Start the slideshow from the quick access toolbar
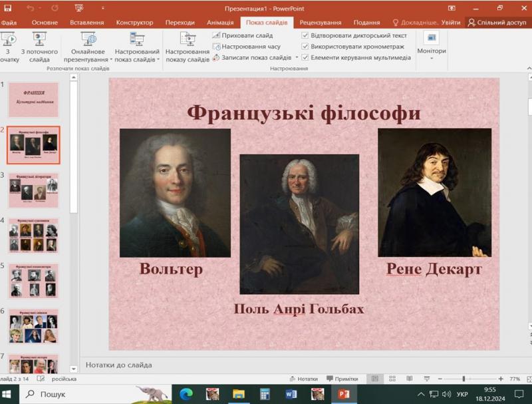 [x=78, y=8]
